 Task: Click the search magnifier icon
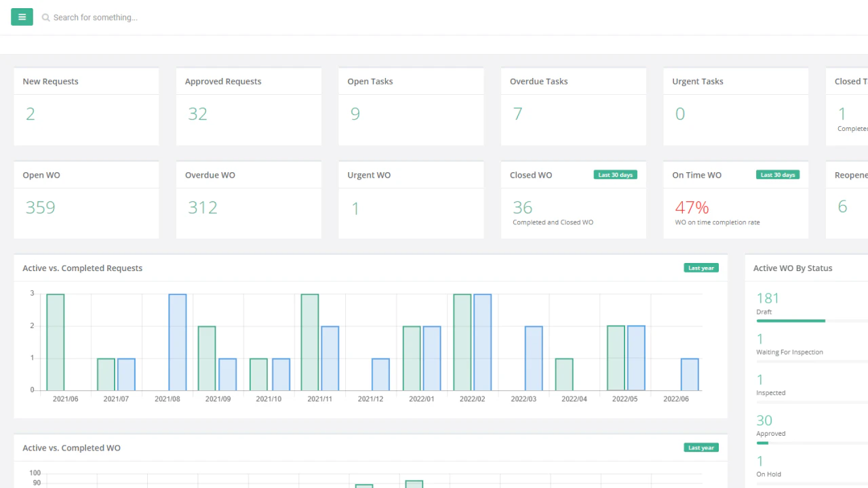tap(45, 17)
